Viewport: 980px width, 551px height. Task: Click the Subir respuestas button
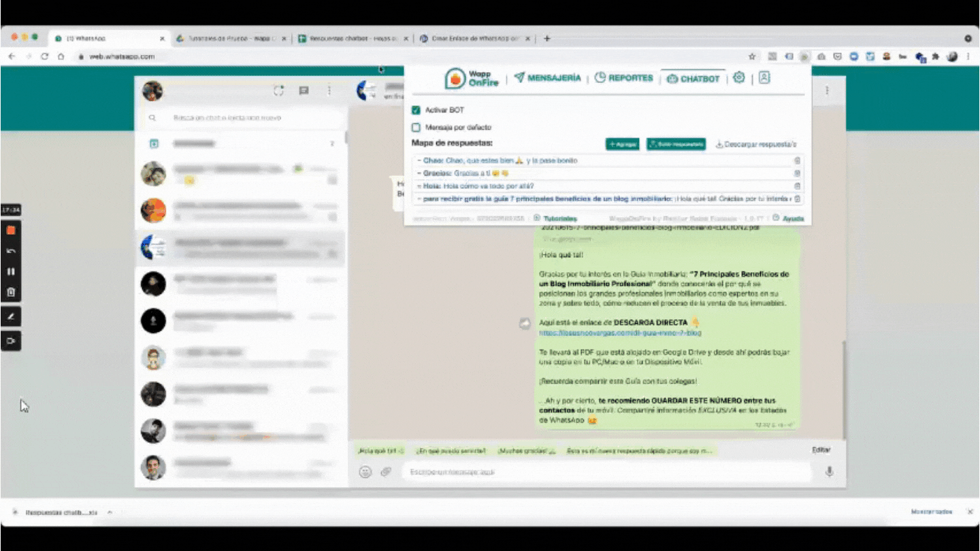pos(676,144)
